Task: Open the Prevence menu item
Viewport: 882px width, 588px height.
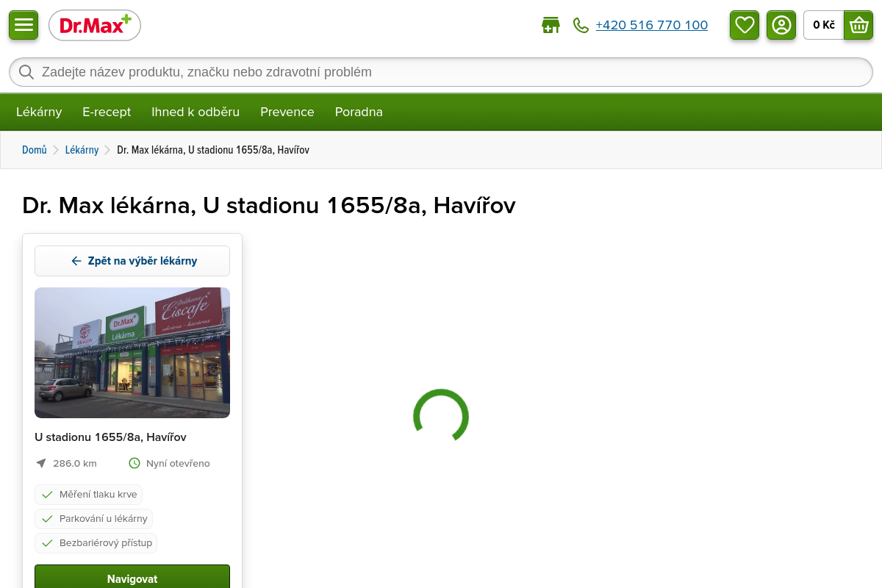Action: tap(287, 112)
